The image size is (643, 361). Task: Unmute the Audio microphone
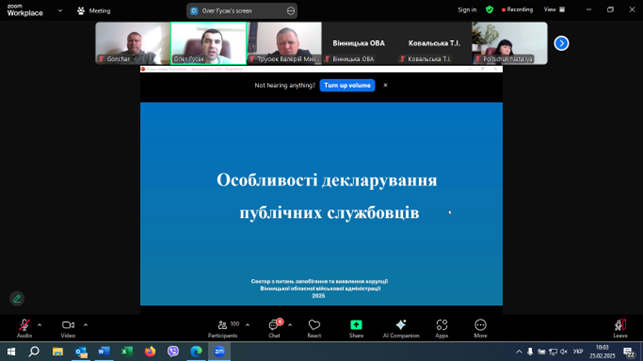click(x=24, y=328)
